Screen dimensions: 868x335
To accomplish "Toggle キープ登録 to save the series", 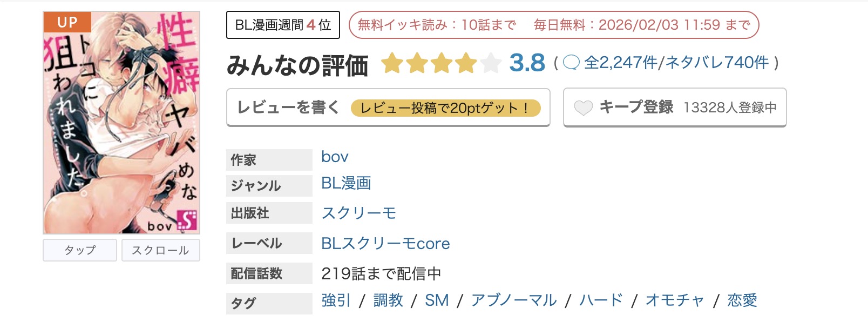I will point(636,108).
